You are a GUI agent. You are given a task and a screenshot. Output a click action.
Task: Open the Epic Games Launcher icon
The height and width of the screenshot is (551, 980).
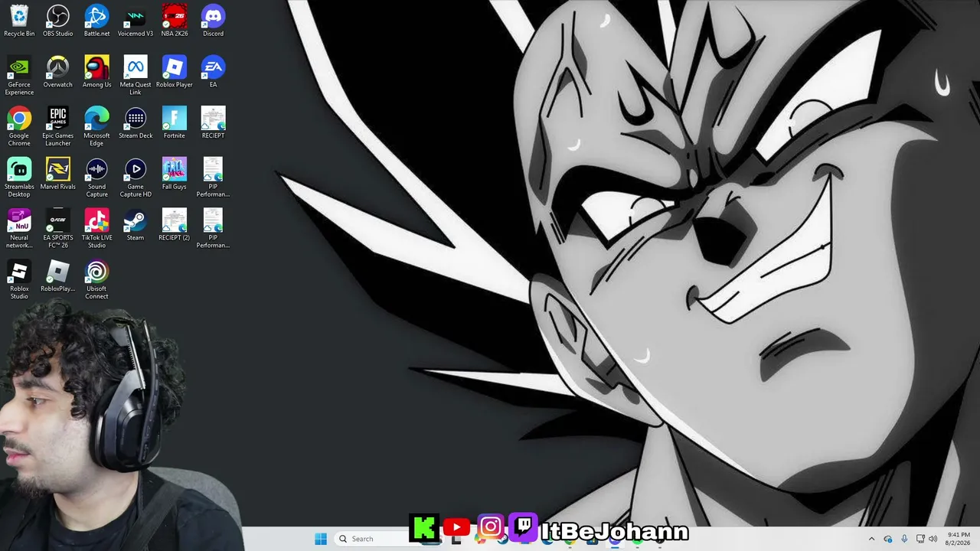[x=57, y=126]
